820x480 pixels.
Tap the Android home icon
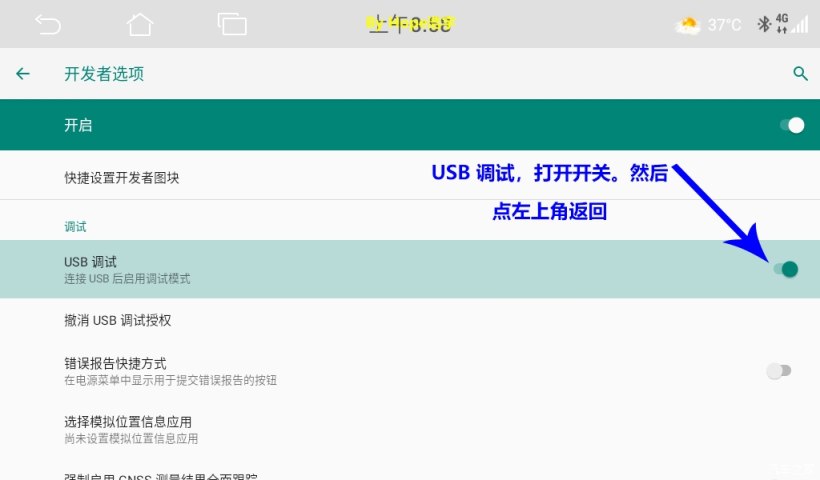(140, 24)
